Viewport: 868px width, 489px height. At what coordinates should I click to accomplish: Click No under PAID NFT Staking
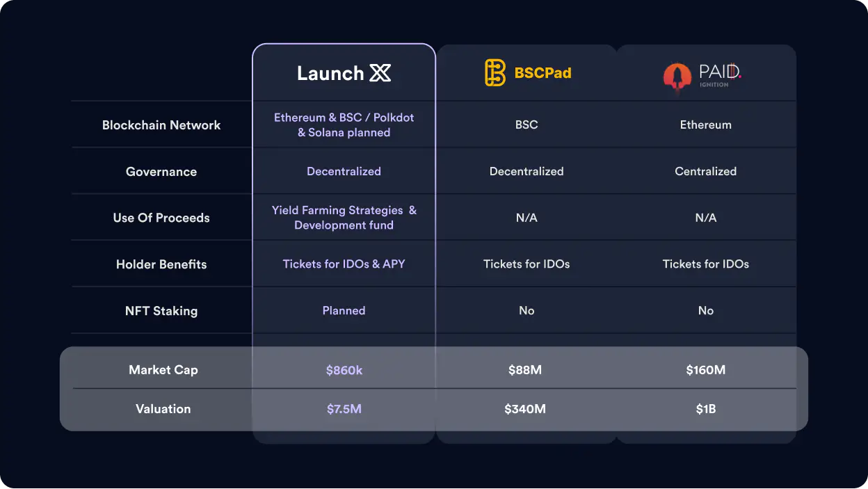706,310
